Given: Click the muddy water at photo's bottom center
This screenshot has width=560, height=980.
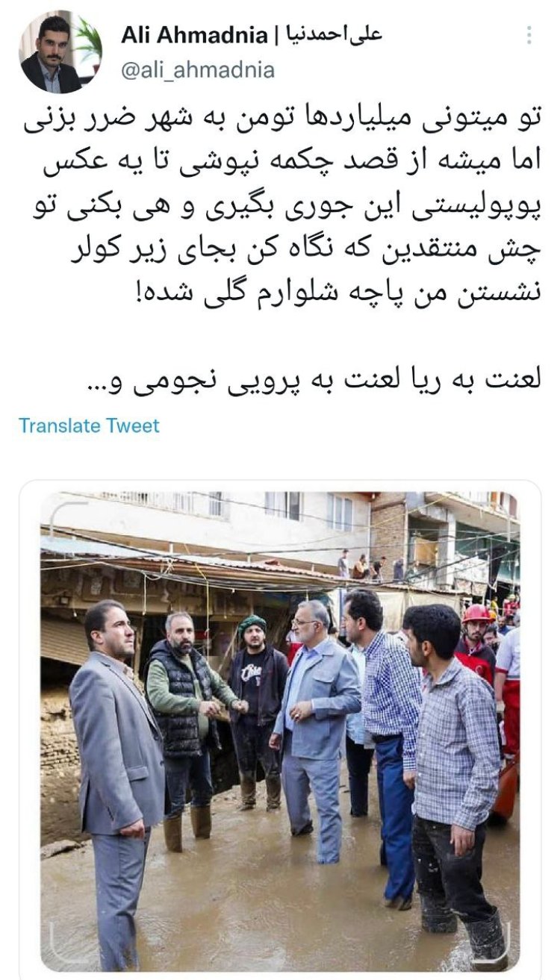Looking at the screenshot, I should (280, 926).
